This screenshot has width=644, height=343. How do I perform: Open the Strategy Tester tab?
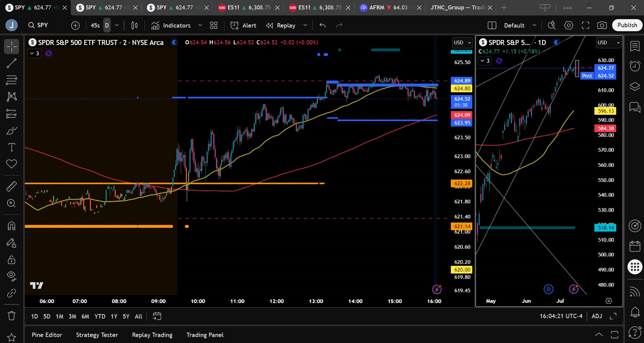(97, 335)
